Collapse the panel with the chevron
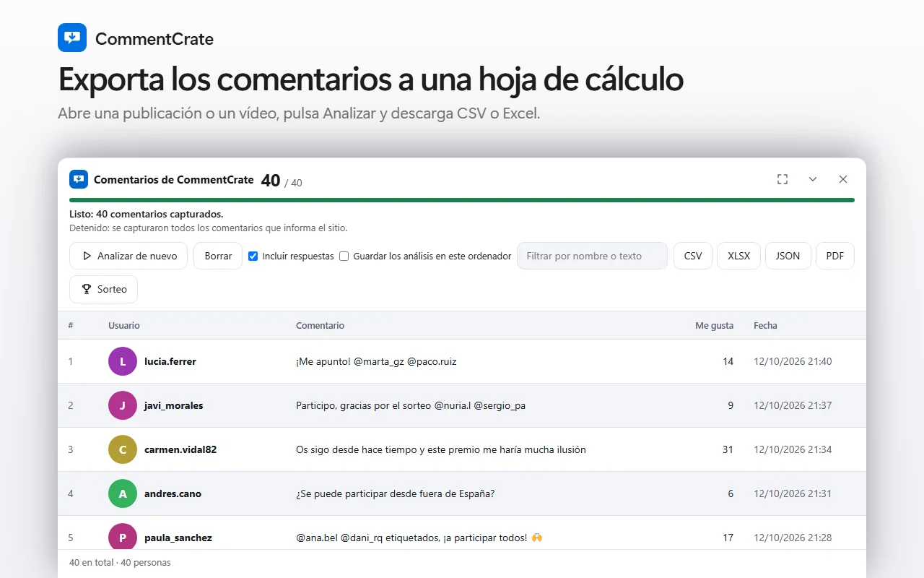 click(813, 179)
